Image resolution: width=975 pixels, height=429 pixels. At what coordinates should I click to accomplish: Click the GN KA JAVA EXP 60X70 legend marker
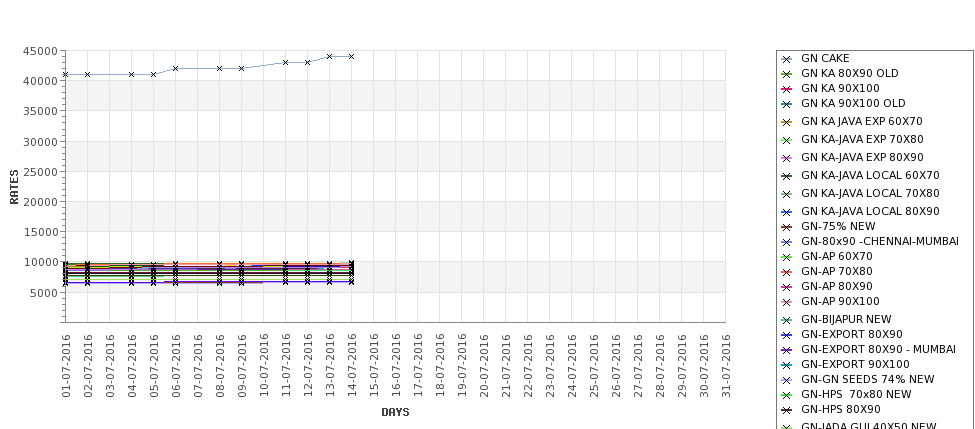pyautogui.click(x=786, y=122)
